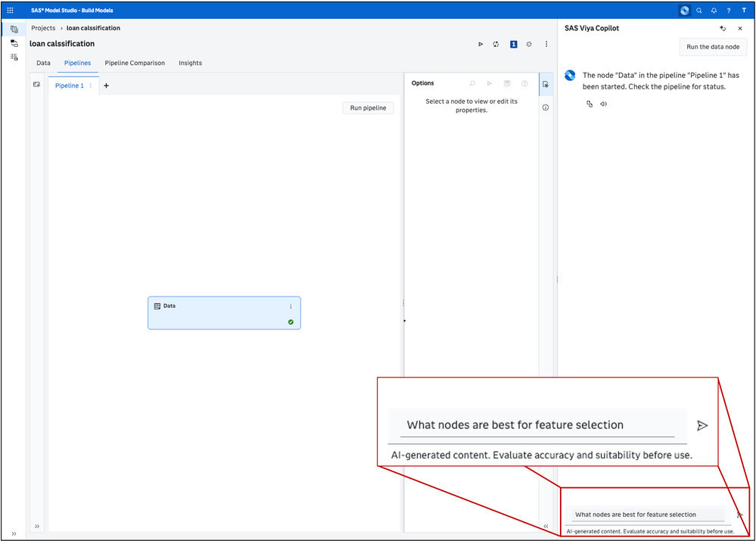Screen dimensions: 756x541
Task: Go back to Projects via breadcrumb
Action: pos(43,28)
